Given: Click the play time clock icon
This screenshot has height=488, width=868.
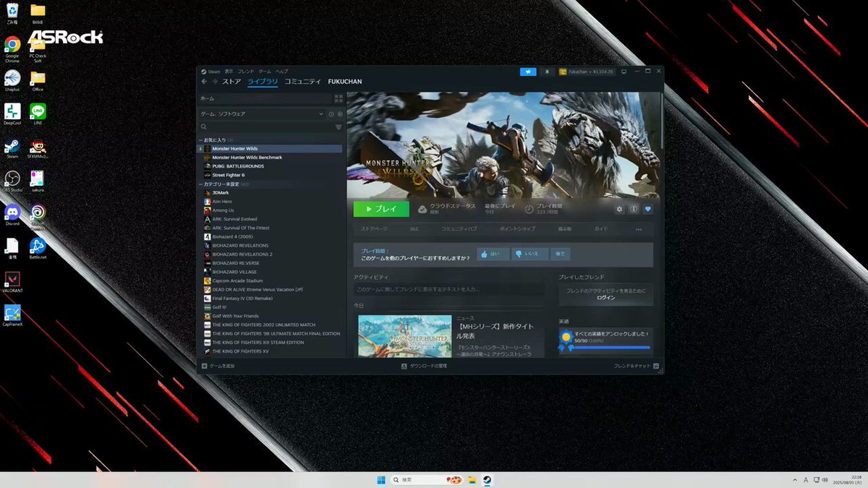Looking at the screenshot, I should [x=529, y=209].
